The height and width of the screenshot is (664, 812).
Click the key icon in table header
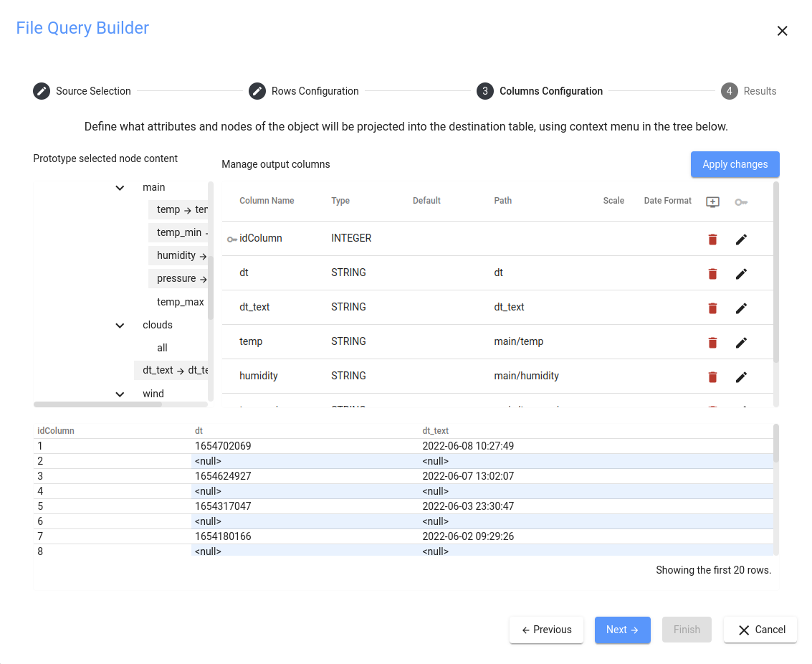tap(741, 201)
